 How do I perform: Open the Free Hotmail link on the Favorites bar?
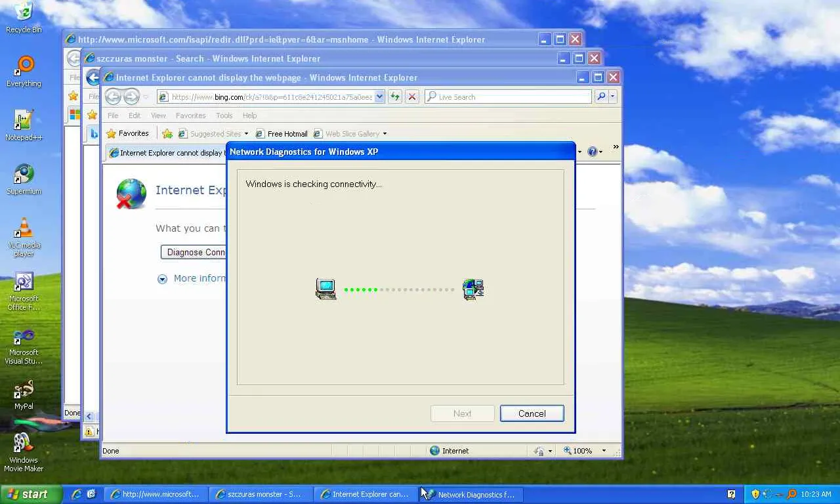click(x=281, y=134)
